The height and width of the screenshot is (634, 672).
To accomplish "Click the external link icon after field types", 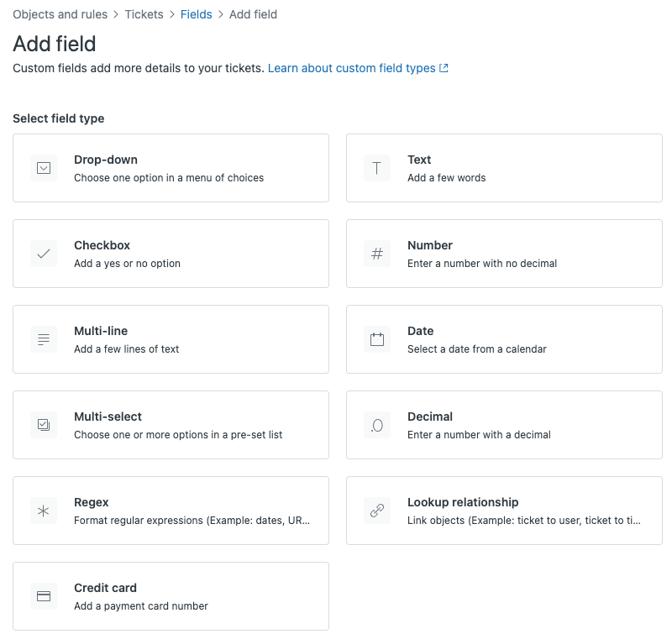I will click(444, 68).
